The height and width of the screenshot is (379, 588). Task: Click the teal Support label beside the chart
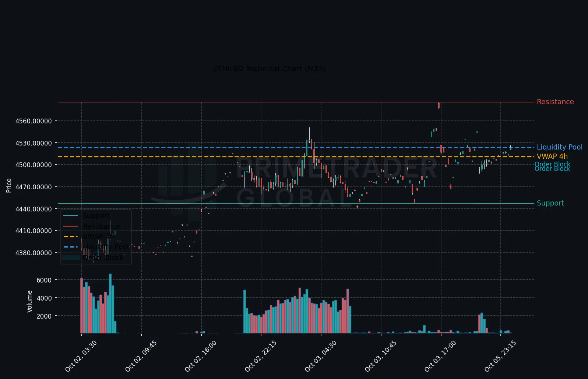pyautogui.click(x=550, y=203)
